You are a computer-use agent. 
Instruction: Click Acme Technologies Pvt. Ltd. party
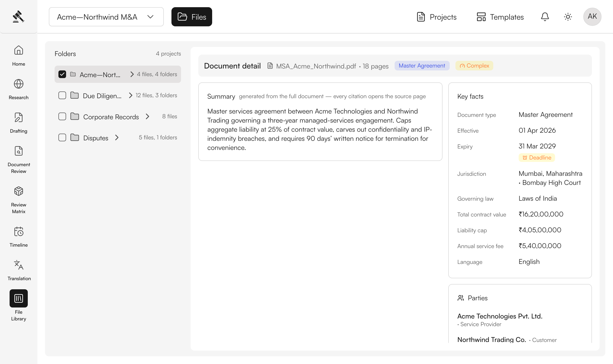tap(500, 316)
